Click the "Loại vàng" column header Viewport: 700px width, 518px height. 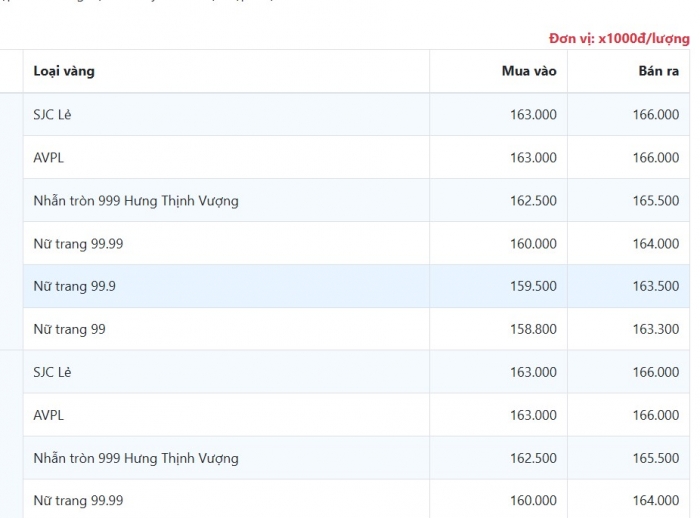(64, 71)
